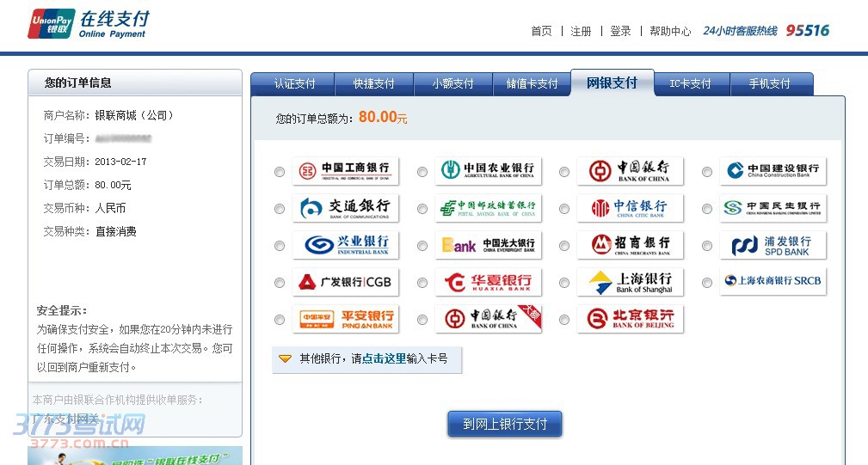Expand the other banks orange arrow
The width and height of the screenshot is (868, 465).
286,358
